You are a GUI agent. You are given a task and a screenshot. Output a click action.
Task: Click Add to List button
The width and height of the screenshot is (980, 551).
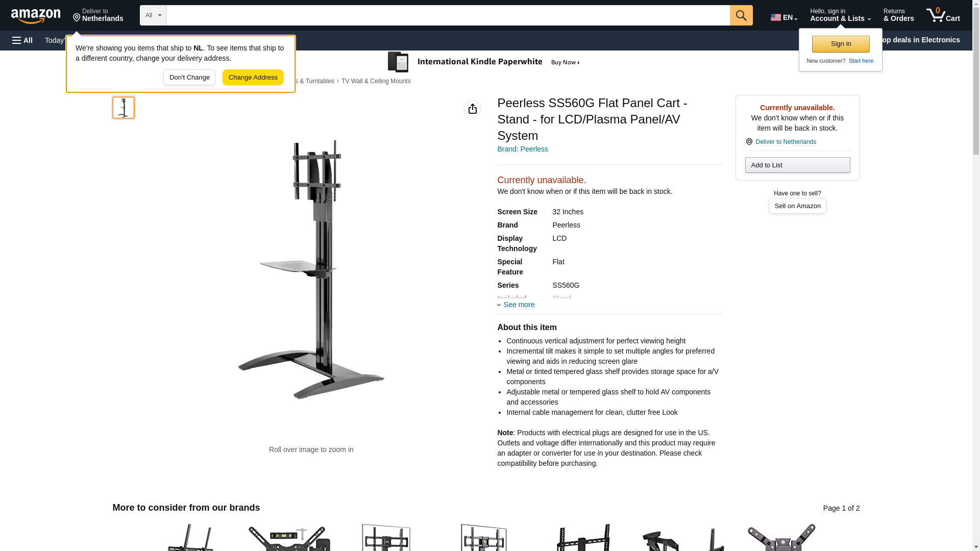[x=797, y=165]
